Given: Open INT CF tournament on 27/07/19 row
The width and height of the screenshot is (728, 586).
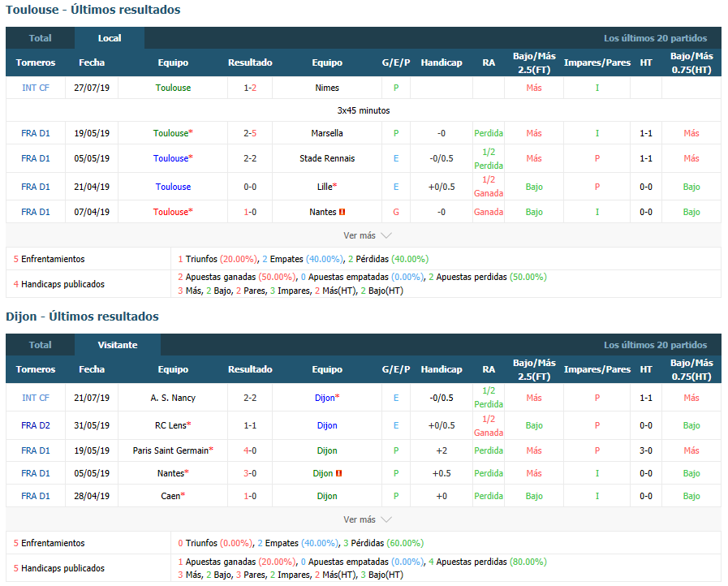Looking at the screenshot, I should [35, 88].
